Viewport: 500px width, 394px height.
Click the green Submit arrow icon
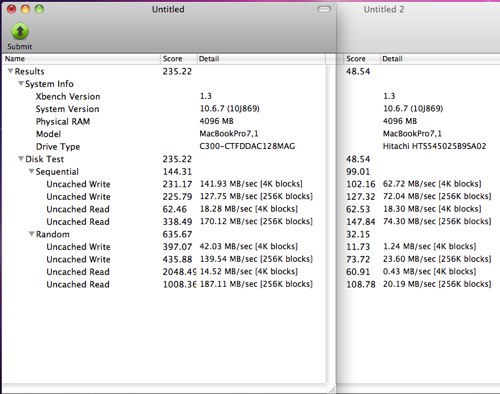[x=20, y=32]
